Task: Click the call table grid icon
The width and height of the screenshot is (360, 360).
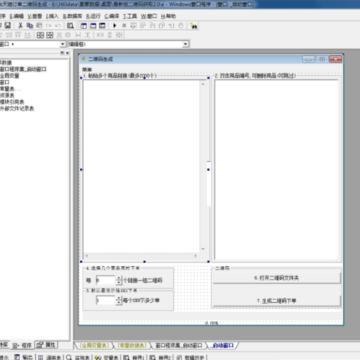Action: point(40,357)
